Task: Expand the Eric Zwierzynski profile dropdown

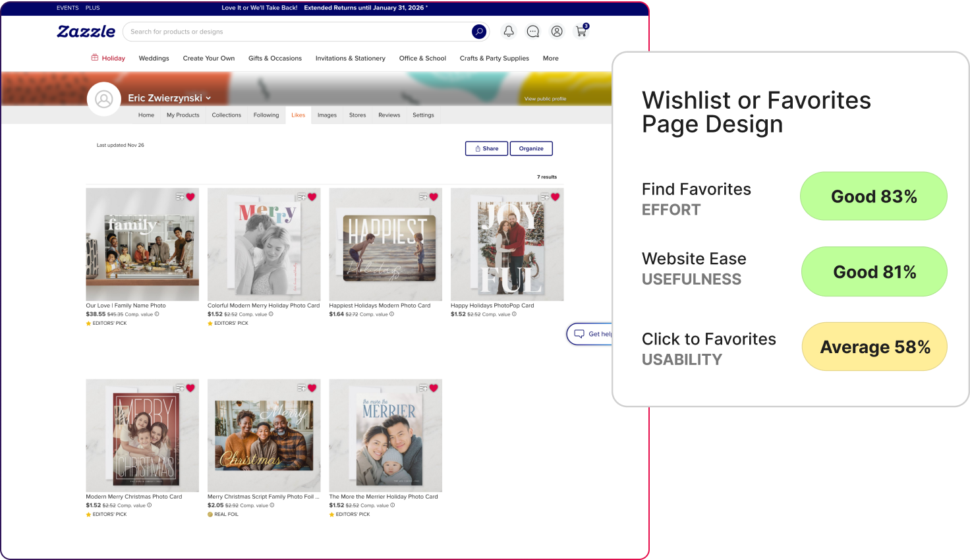Action: (x=208, y=98)
